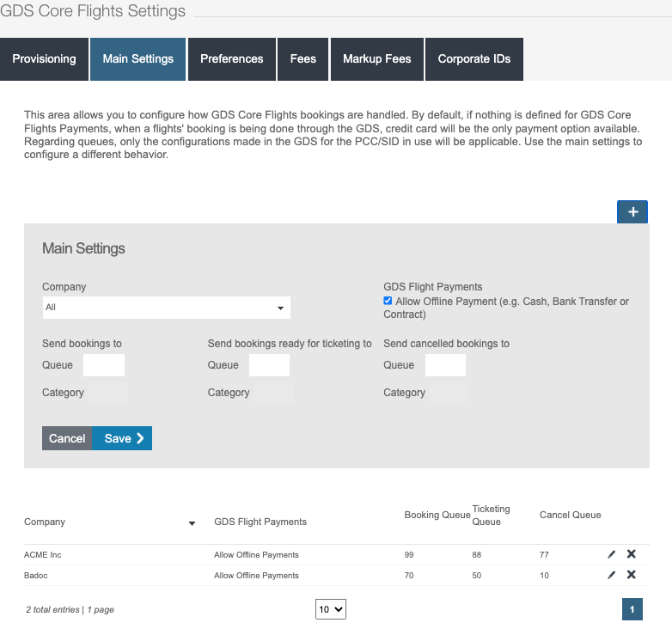Select the Corporate IDs tab
This screenshot has width=672, height=635.
474,59
